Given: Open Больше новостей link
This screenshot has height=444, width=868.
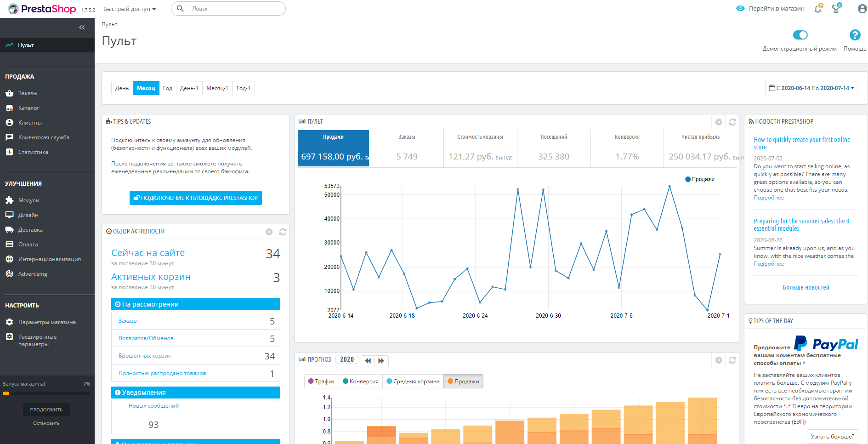Looking at the screenshot, I should click(x=806, y=287).
